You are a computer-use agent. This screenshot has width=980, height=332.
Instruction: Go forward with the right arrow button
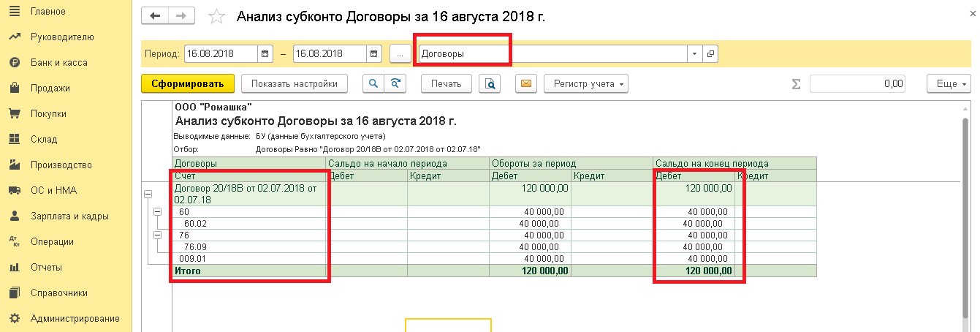click(181, 16)
